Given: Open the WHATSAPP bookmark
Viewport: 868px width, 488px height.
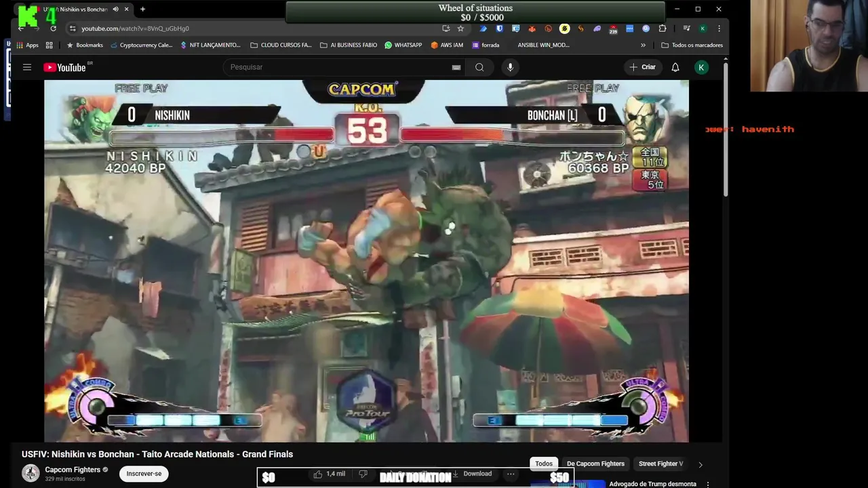Looking at the screenshot, I should coord(403,45).
